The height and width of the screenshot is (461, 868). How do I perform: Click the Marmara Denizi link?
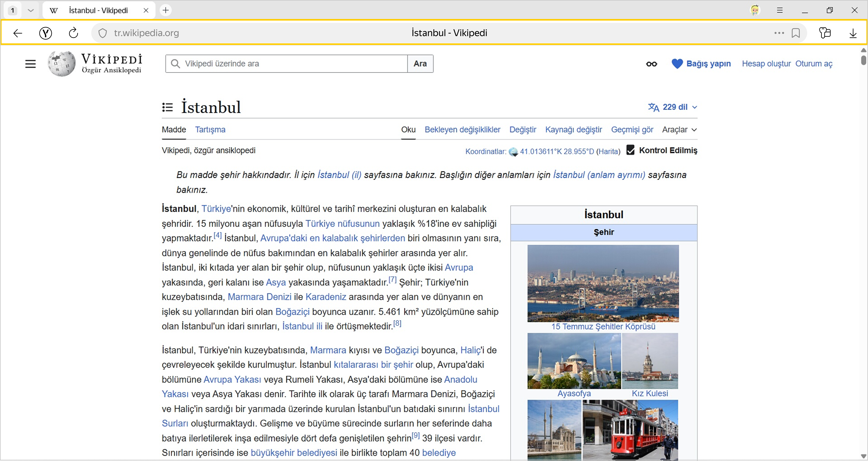[x=259, y=297]
